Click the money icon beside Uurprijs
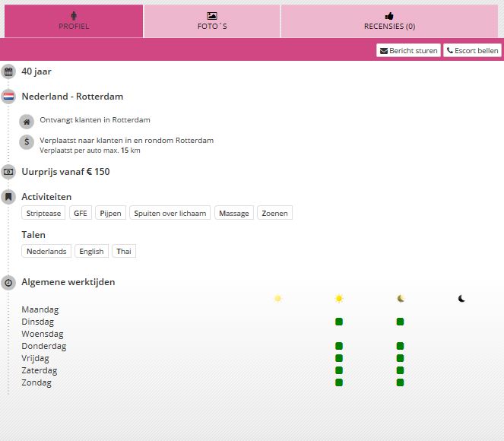Viewport: 504px width, 441px height. pyautogui.click(x=8, y=172)
